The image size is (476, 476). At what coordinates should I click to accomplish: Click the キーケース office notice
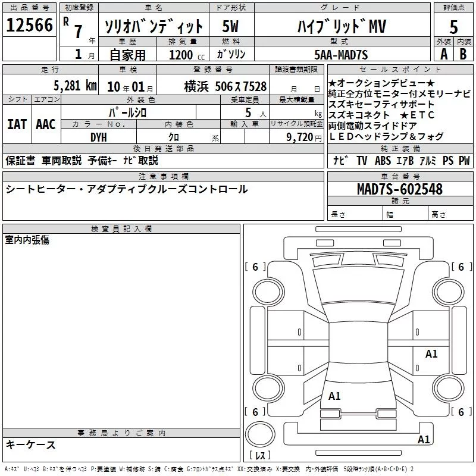click(x=30, y=444)
